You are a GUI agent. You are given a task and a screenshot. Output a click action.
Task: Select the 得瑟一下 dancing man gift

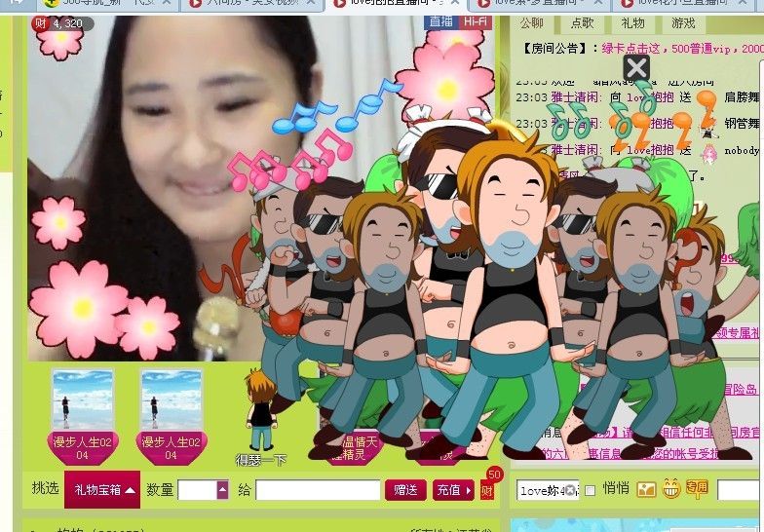click(261, 418)
